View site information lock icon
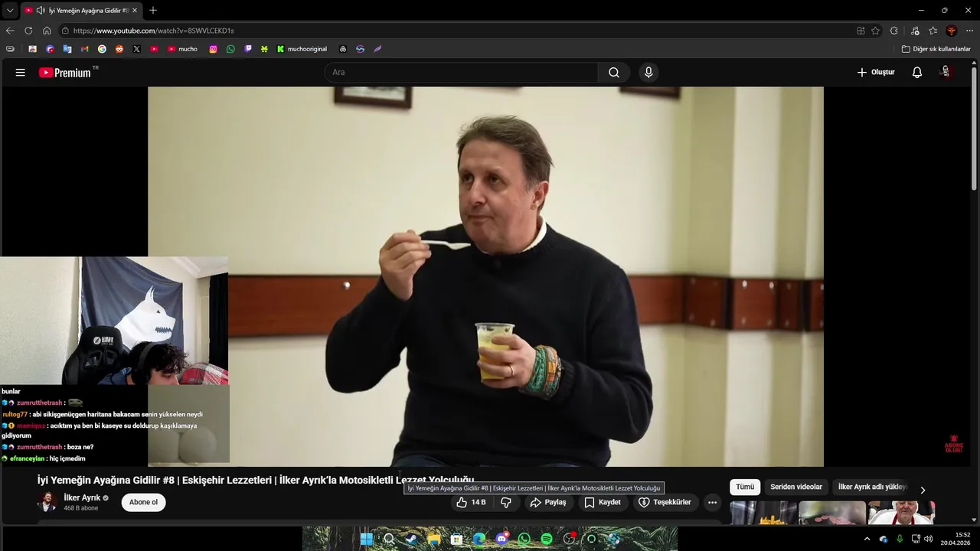Viewport: 980px width, 551px height. pyautogui.click(x=65, y=31)
